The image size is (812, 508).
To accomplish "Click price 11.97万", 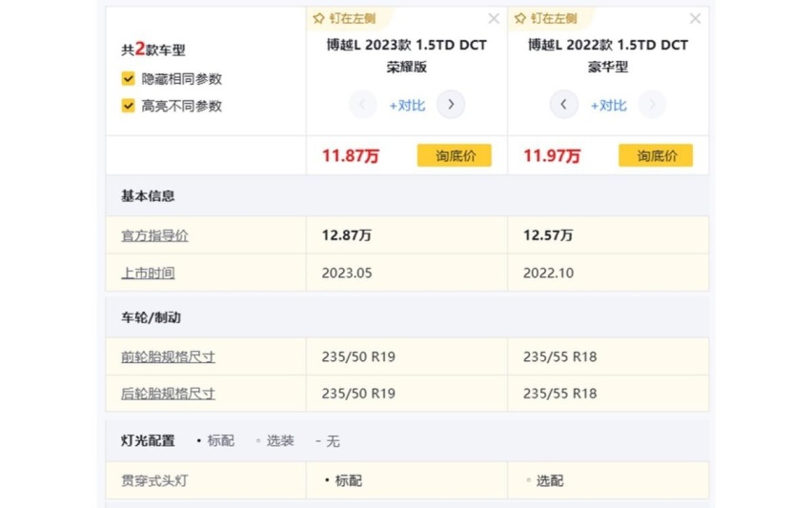I will click(552, 156).
